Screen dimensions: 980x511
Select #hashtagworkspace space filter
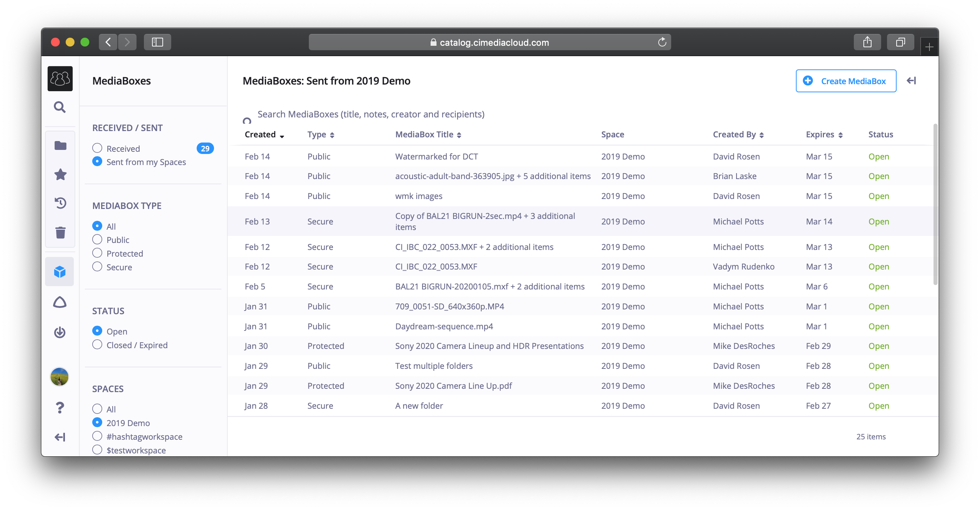tap(97, 436)
